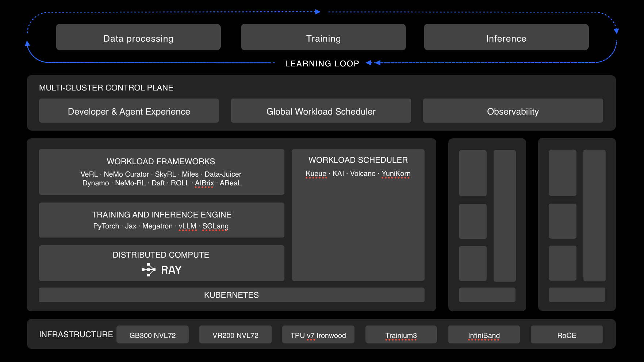This screenshot has height=362, width=644.
Task: Select the Data processing box
Action: [138, 37]
